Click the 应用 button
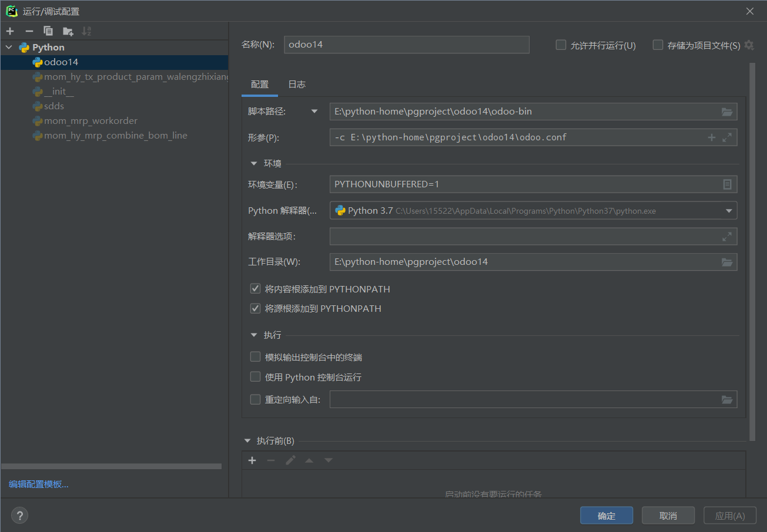This screenshot has height=532, width=767. [730, 516]
